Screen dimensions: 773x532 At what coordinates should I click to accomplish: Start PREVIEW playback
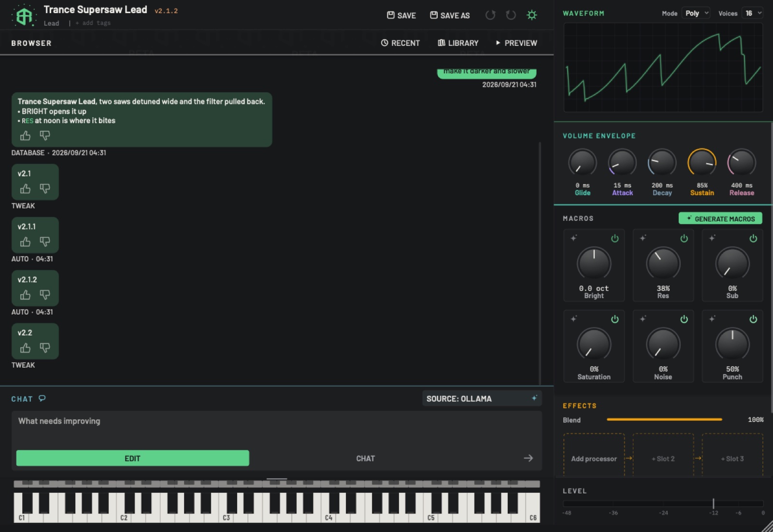pos(516,43)
